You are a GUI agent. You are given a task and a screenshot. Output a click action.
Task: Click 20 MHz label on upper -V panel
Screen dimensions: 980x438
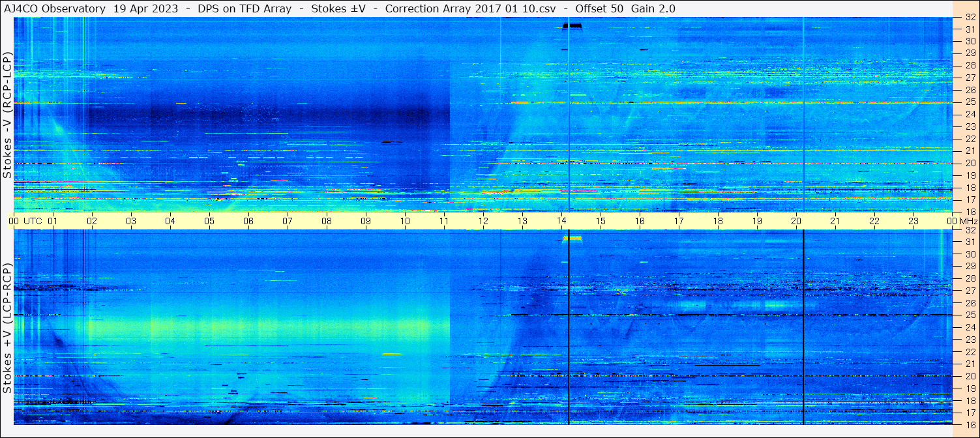970,163
